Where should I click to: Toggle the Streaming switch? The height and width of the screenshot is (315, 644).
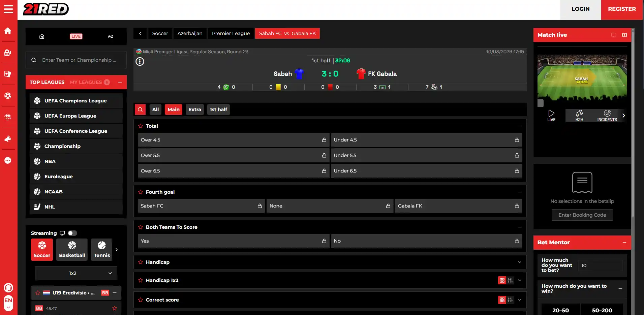tap(72, 233)
